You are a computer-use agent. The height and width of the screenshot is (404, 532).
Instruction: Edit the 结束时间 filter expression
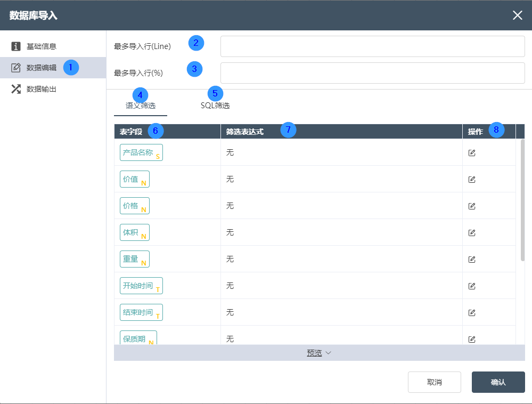click(472, 313)
